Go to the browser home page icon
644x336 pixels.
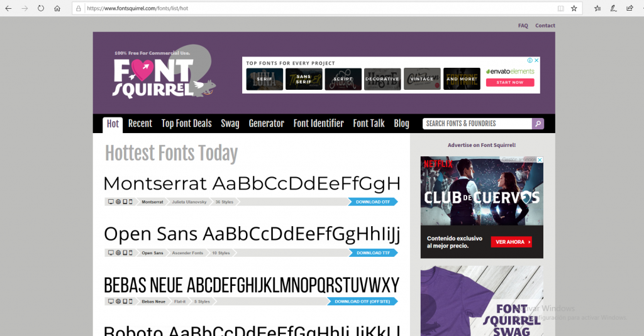(x=57, y=9)
